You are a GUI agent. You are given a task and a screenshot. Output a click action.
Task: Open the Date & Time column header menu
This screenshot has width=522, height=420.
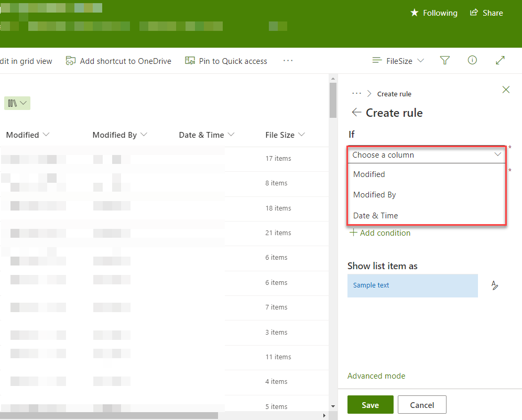click(206, 135)
